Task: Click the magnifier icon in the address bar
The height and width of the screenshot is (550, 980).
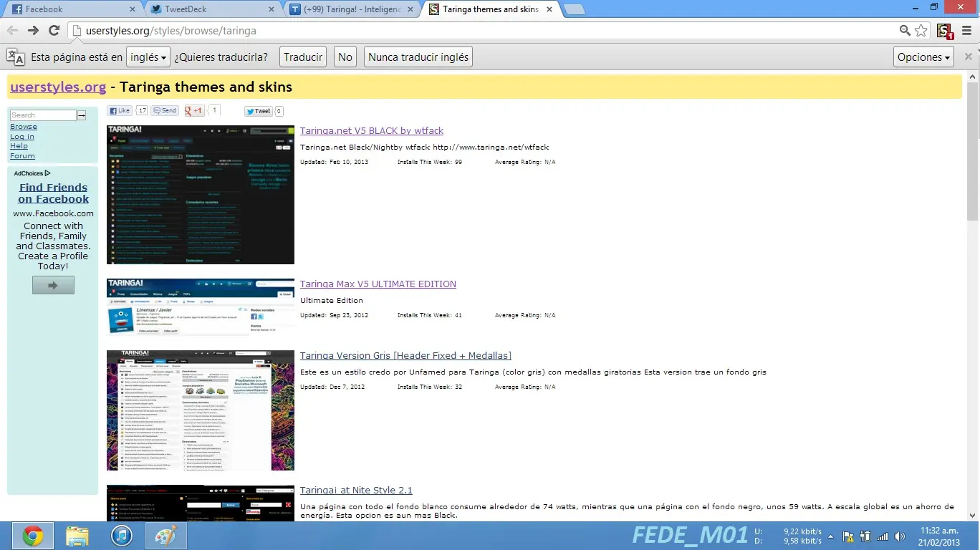Action: pyautogui.click(x=905, y=30)
